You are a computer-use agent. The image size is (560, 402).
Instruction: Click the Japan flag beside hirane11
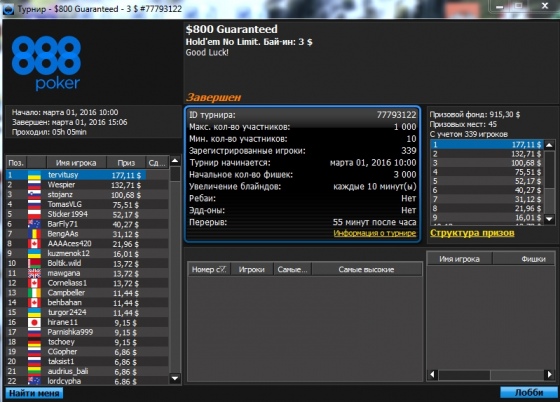point(34,322)
